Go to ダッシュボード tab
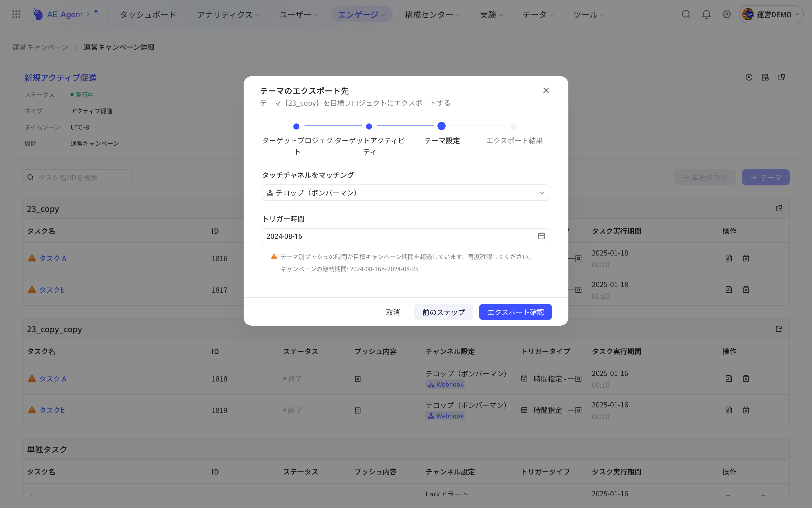Screen dimensions: 812x508 148,14
